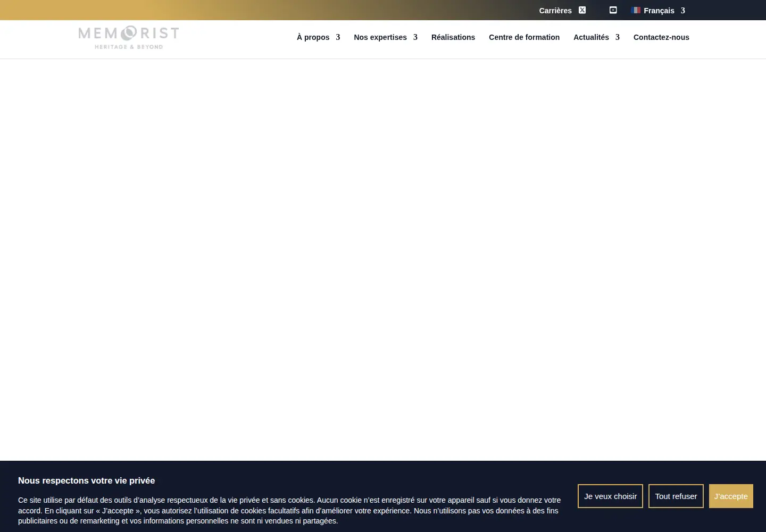Open the X (Twitter) social icon

click(x=582, y=10)
